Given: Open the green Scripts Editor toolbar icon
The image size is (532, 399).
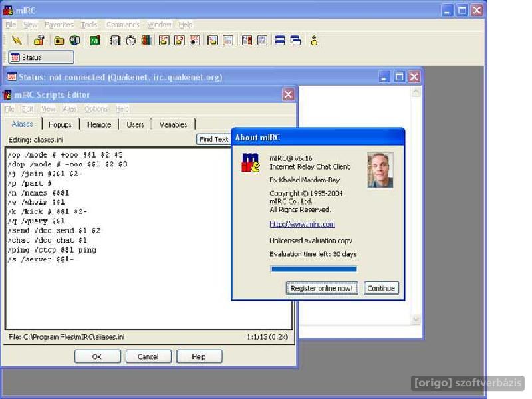Looking at the screenshot, I should pyautogui.click(x=95, y=41).
